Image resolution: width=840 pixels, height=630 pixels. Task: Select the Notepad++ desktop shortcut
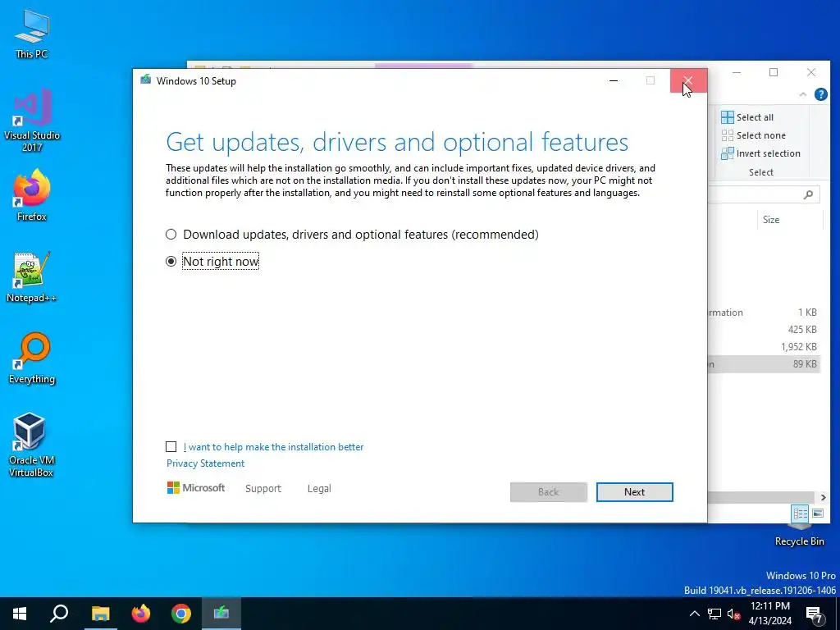click(32, 277)
